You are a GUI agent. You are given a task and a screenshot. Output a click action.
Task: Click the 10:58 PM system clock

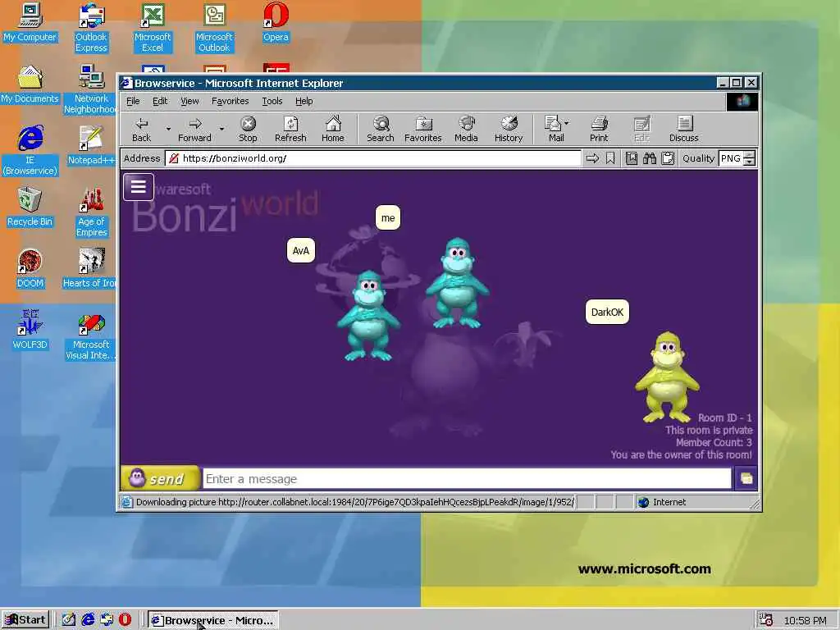tap(806, 620)
